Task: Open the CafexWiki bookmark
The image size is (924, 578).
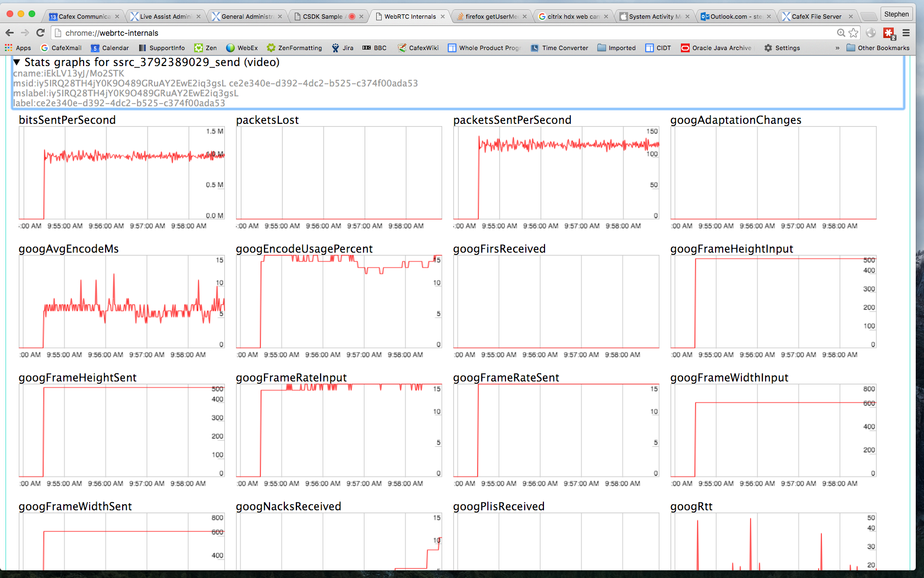Action: tap(418, 48)
